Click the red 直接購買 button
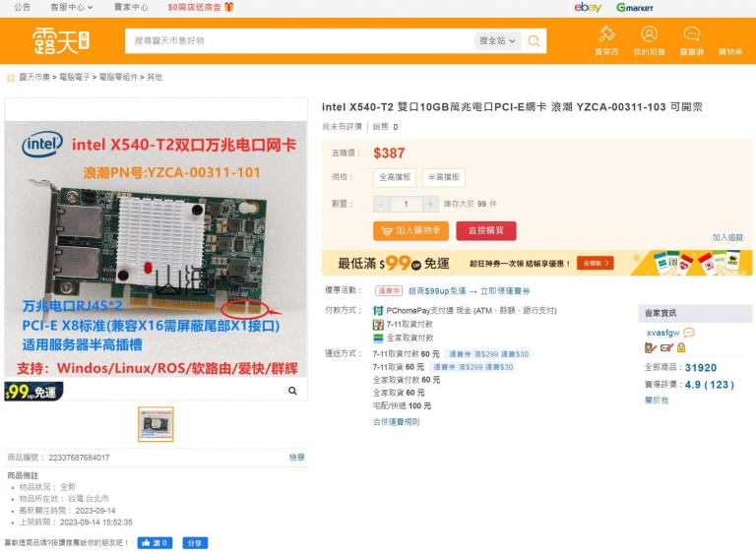 486,231
